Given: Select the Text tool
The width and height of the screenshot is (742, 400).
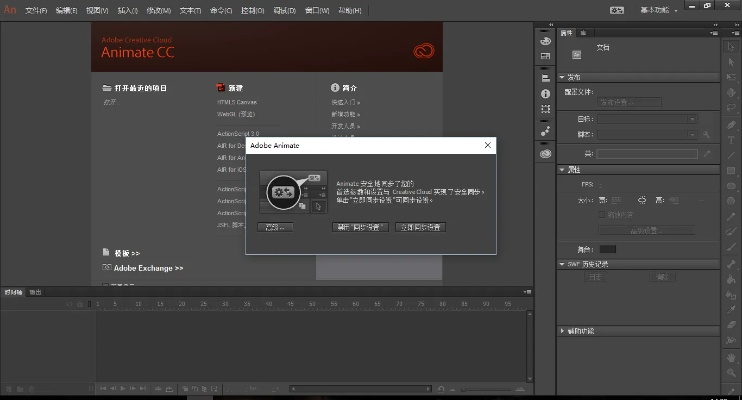Looking at the screenshot, I should (731, 140).
